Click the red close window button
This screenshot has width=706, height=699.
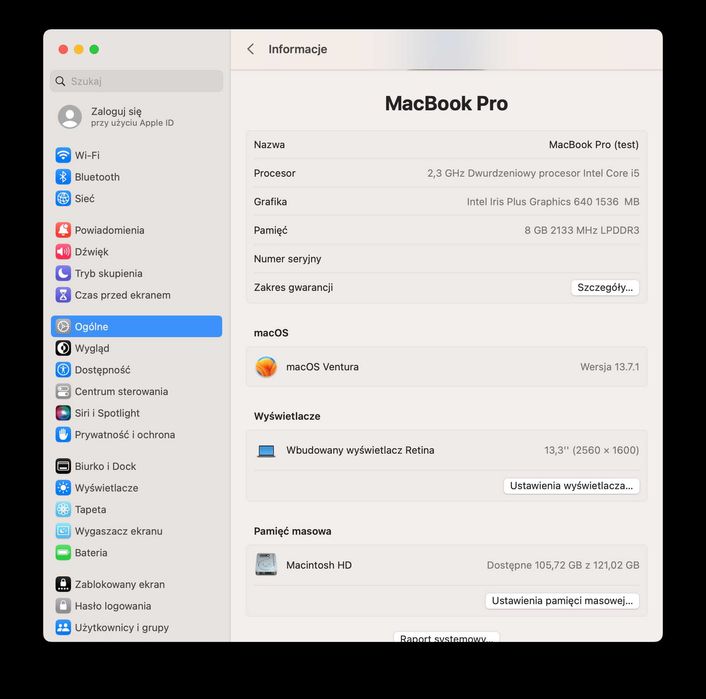click(x=63, y=49)
